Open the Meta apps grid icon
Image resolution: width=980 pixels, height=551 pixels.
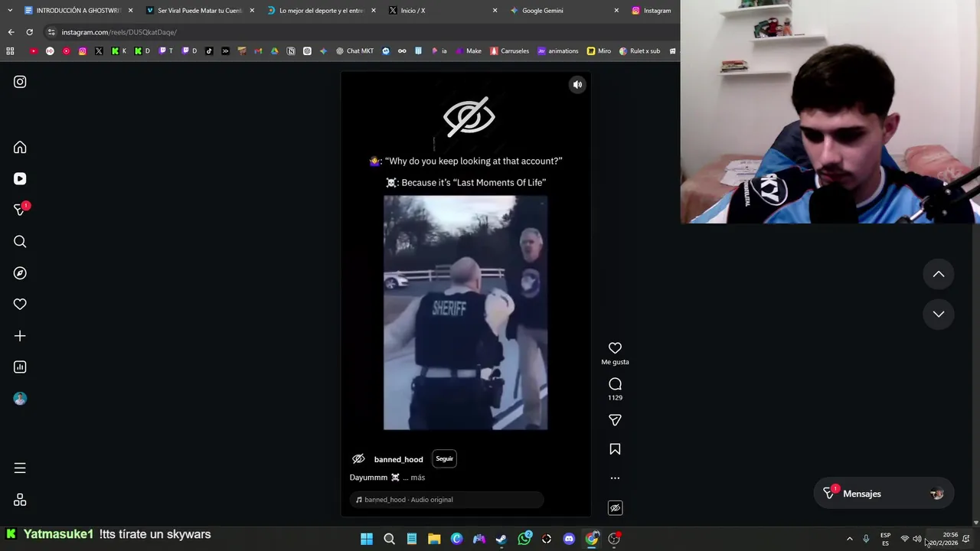20,500
